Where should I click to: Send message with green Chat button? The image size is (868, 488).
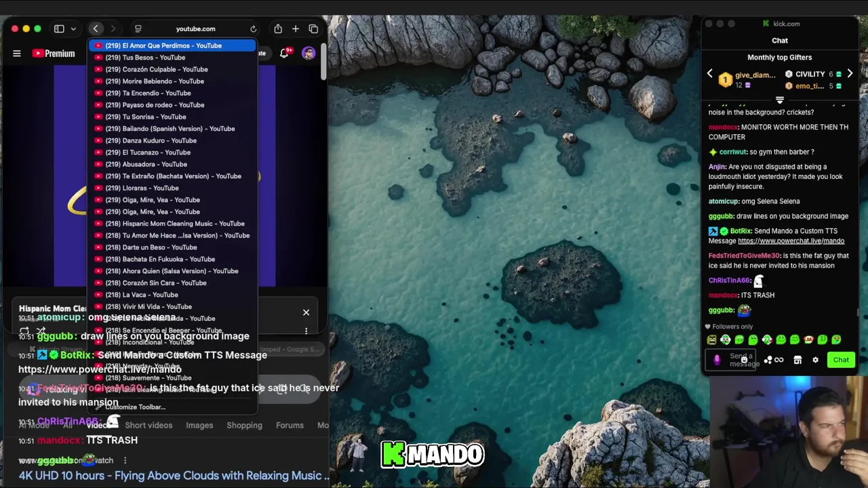[841, 360]
